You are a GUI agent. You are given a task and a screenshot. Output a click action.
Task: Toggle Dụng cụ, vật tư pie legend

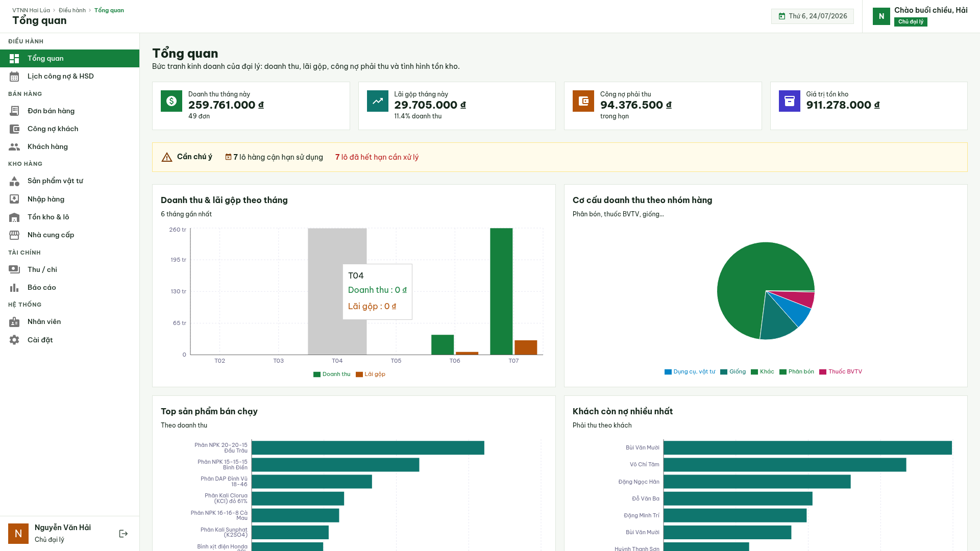(x=690, y=372)
